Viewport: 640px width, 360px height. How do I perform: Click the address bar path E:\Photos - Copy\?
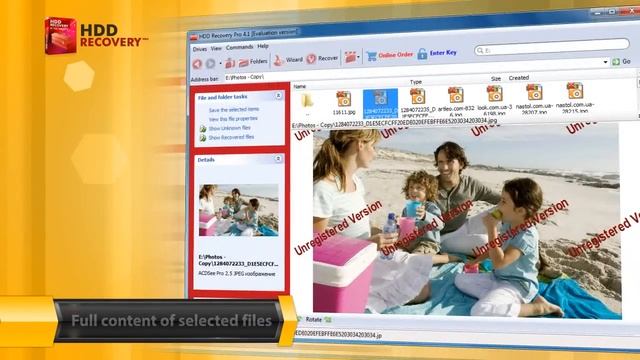coord(244,77)
